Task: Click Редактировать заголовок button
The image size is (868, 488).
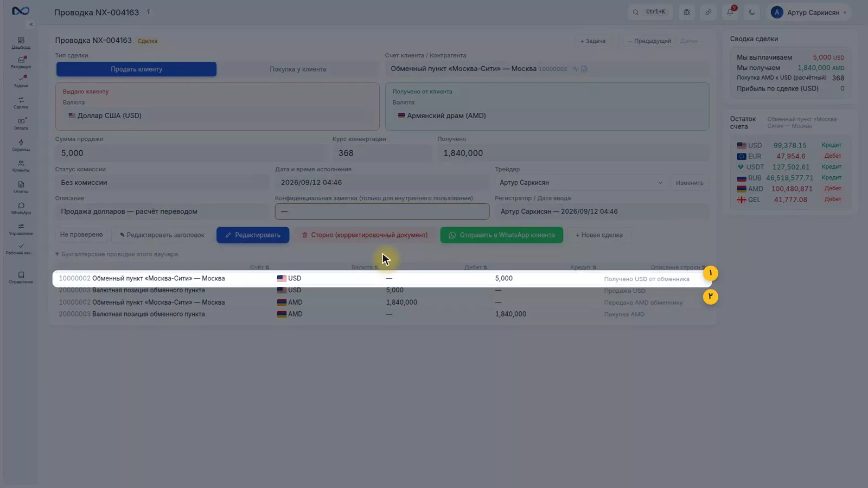Action: pos(162,235)
